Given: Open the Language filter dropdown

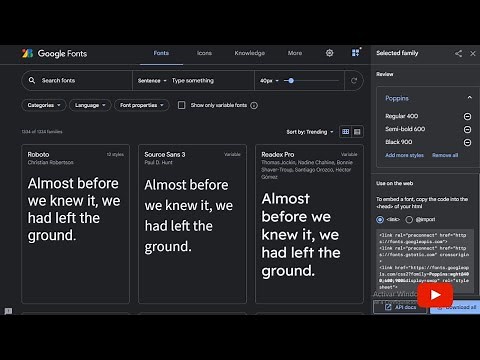Looking at the screenshot, I should 90,105.
